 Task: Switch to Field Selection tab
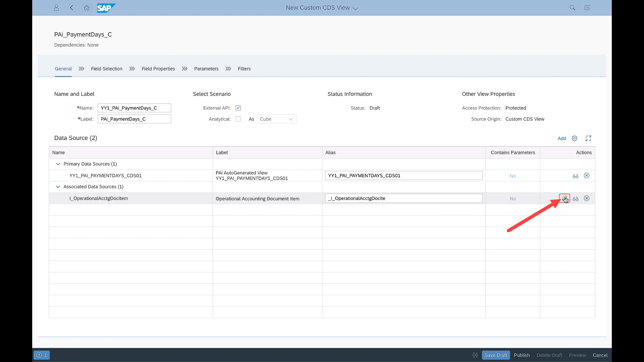[x=107, y=69]
